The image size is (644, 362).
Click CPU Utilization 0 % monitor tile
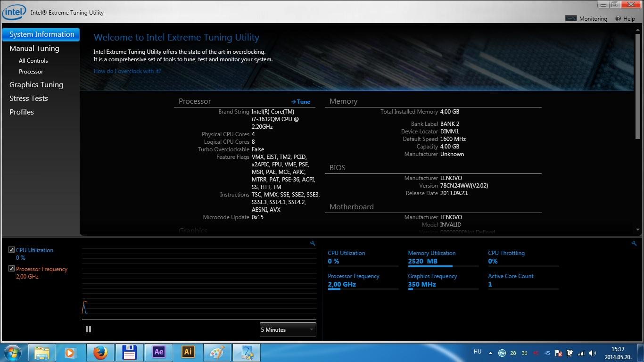coord(363,257)
